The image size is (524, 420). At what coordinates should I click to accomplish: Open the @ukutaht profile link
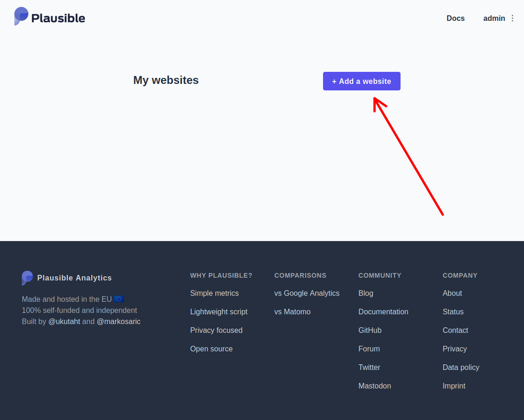point(64,321)
